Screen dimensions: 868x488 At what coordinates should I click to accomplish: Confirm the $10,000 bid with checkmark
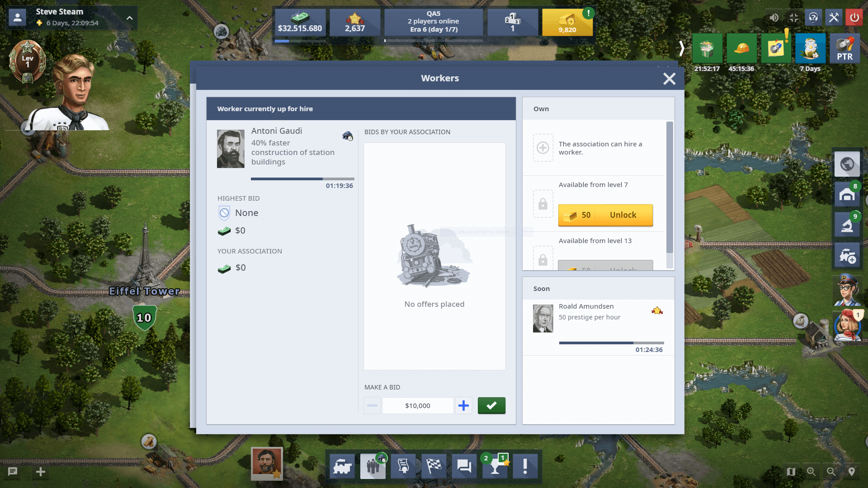(x=491, y=405)
